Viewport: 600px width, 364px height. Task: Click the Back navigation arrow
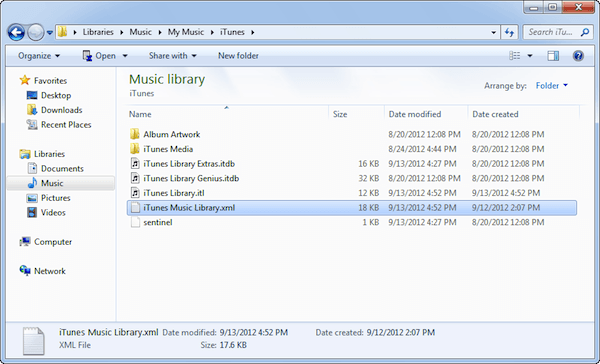(16, 33)
